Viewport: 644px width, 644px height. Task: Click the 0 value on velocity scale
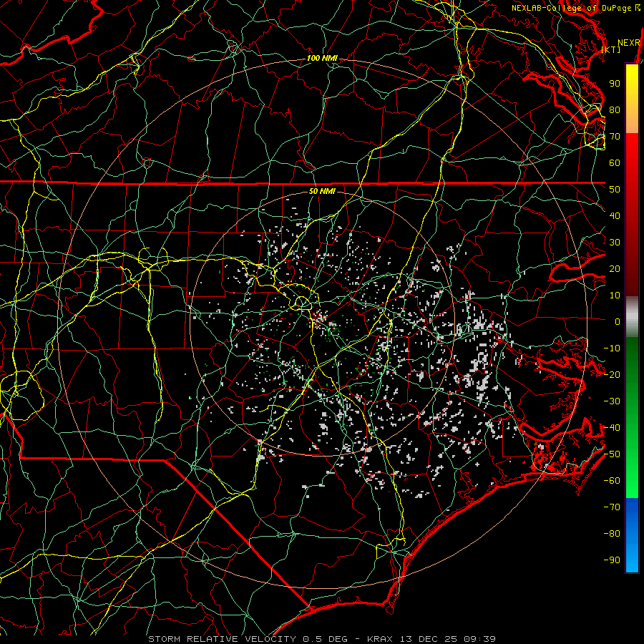618,322
